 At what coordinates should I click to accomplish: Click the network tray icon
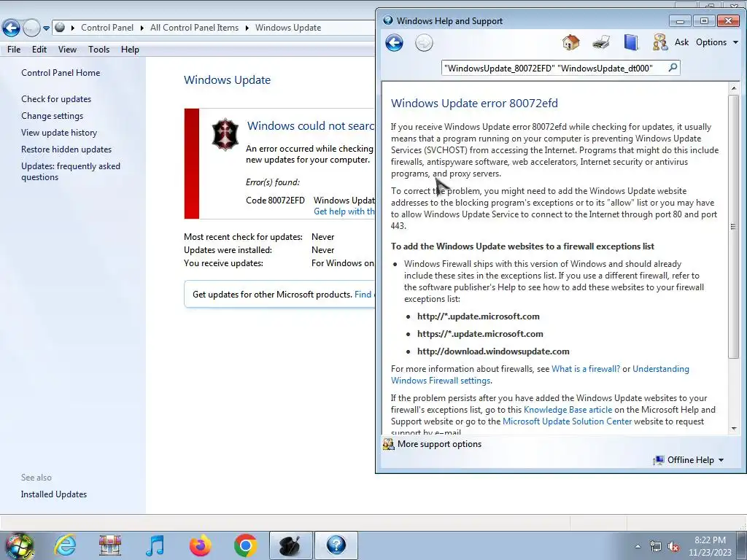[656, 546]
